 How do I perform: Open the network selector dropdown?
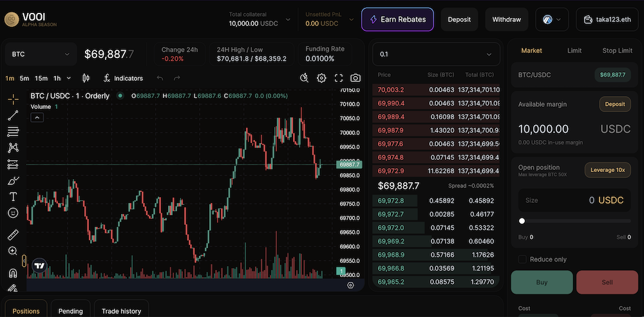pyautogui.click(x=552, y=19)
